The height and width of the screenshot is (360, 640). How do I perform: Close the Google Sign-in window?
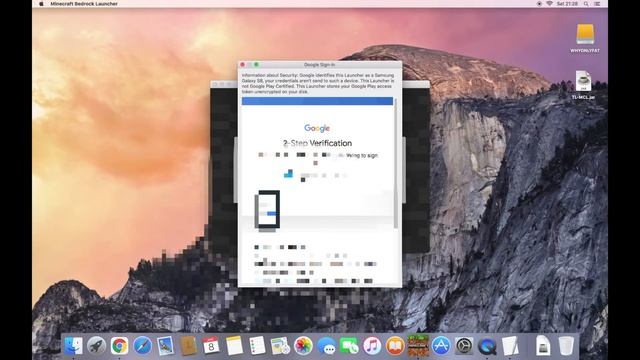243,64
